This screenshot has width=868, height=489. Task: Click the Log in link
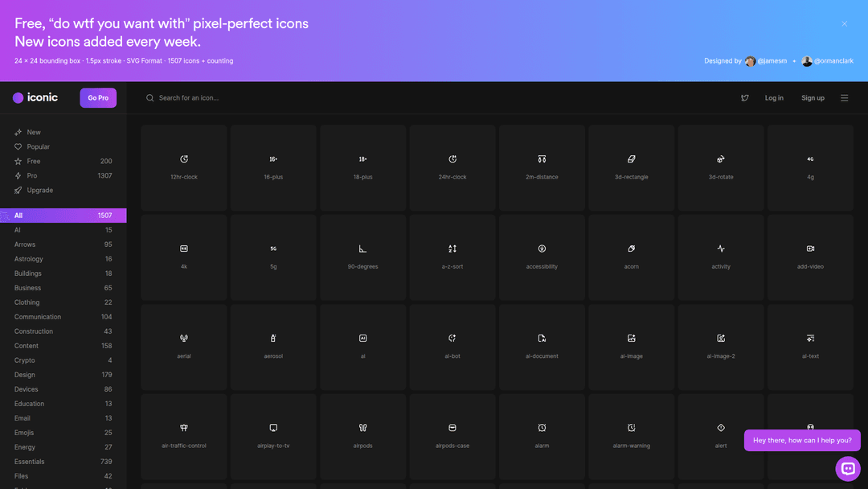(x=774, y=98)
